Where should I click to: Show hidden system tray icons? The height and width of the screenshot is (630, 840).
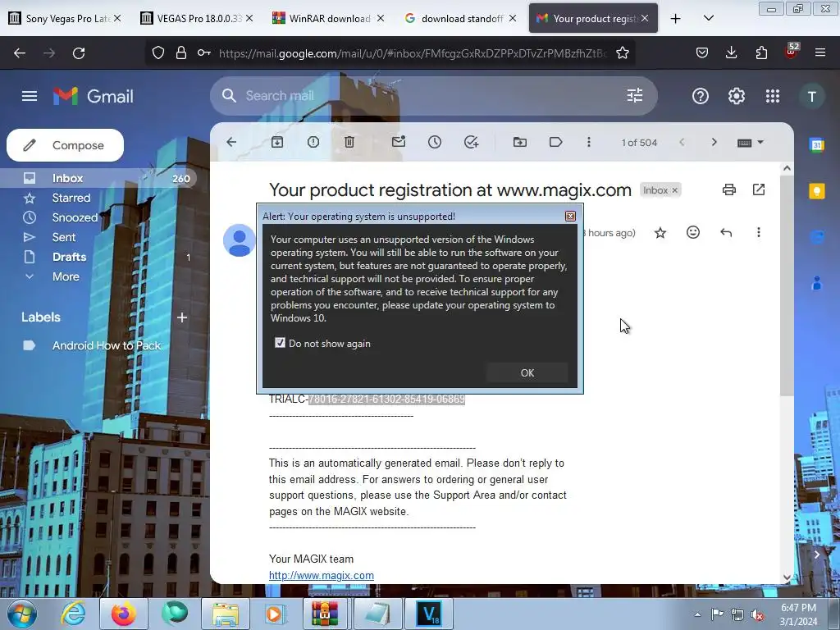(x=697, y=614)
